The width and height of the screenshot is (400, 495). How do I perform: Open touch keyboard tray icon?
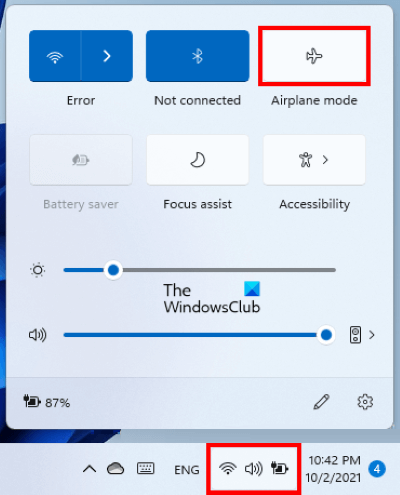(x=146, y=469)
